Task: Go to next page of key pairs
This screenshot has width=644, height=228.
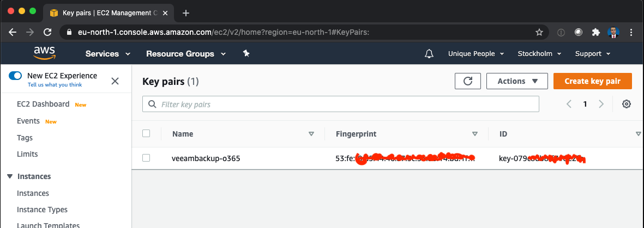Action: click(601, 104)
